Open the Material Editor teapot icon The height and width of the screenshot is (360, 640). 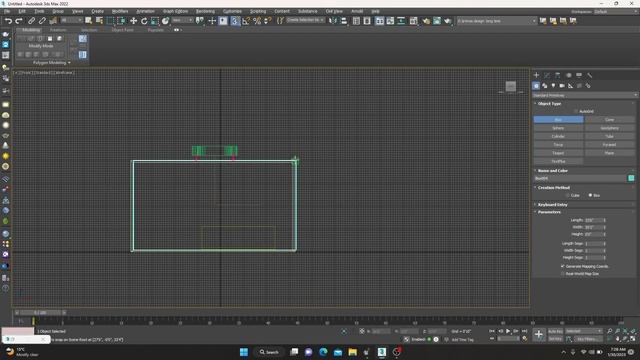click(x=413, y=21)
